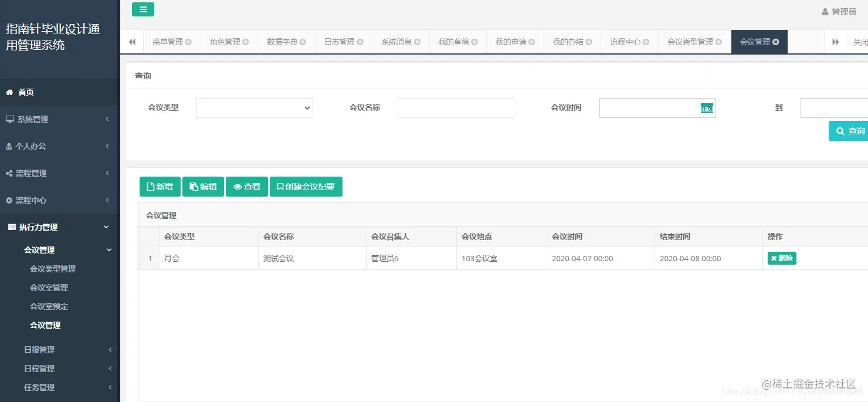Click the user icon beside 个人办公

click(9, 146)
